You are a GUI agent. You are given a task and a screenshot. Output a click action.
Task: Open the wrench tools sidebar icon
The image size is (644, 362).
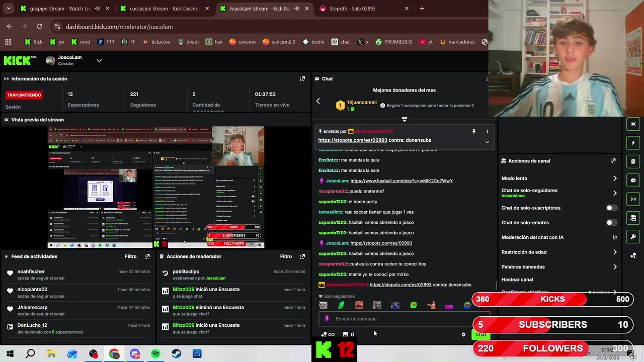tap(633, 237)
